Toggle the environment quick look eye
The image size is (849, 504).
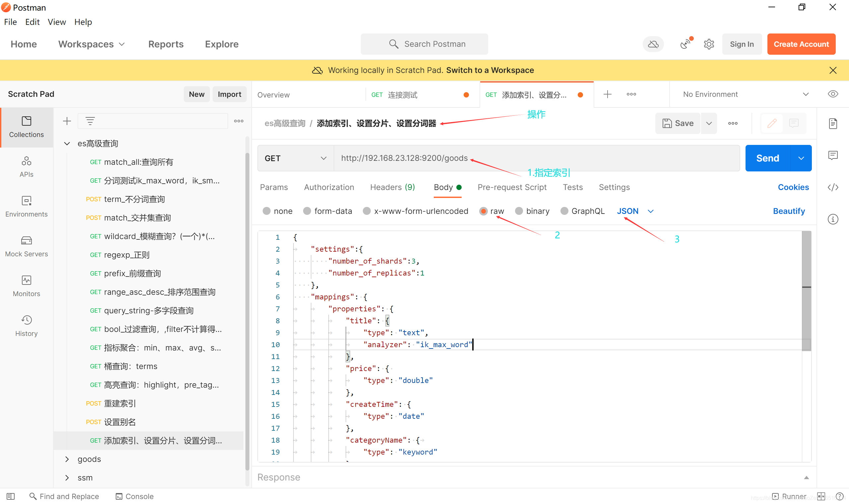click(x=833, y=94)
